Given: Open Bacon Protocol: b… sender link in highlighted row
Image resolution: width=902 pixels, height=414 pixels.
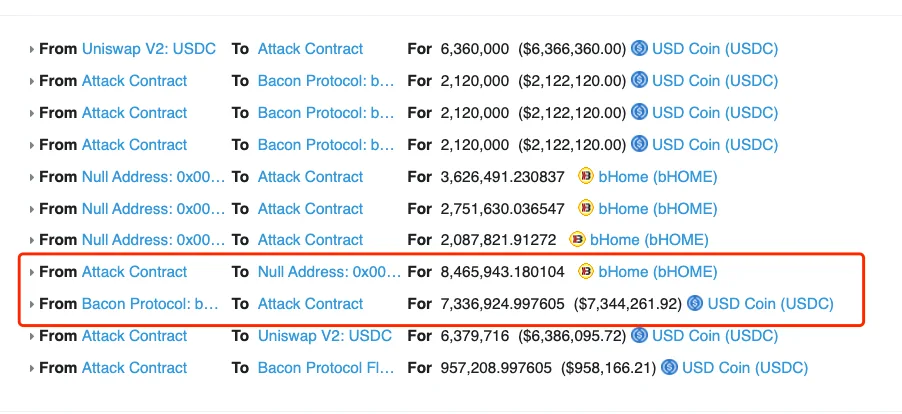Looking at the screenshot, I should 150,304.
